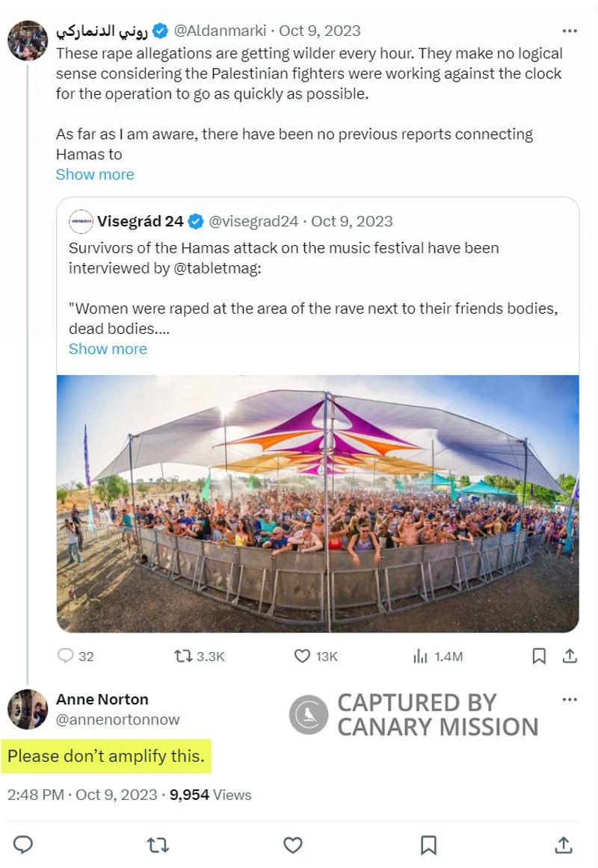Like Anne Norton's tweet with the heart icon
Viewport: 598px width, 868px height.
pos(293,844)
